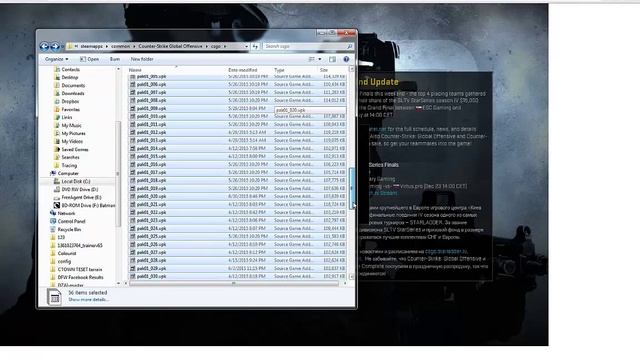The image size is (640, 360).
Task: Click the file list scroll-up arrow
Action: click(351, 69)
